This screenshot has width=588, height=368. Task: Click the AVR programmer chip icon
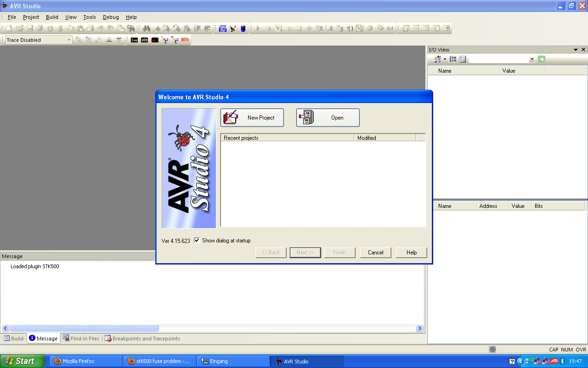144,40
